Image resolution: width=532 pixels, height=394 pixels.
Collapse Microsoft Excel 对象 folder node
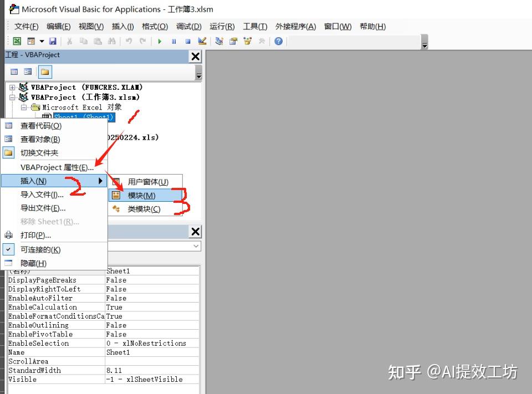23,108
